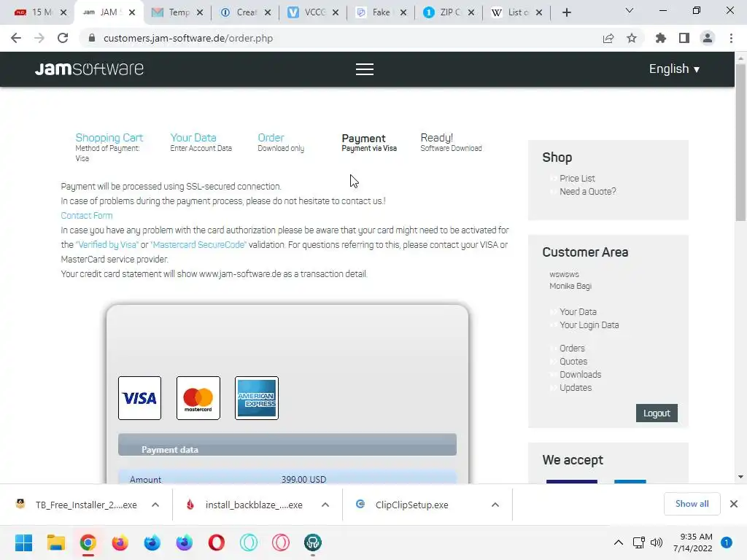
Task: Open the notification badge in the tray
Action: point(727,542)
